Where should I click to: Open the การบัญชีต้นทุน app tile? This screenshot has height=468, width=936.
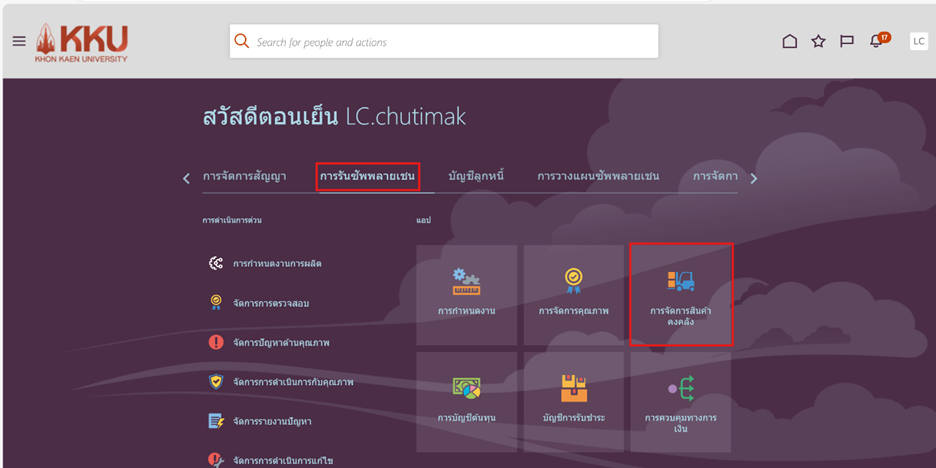pos(466,400)
